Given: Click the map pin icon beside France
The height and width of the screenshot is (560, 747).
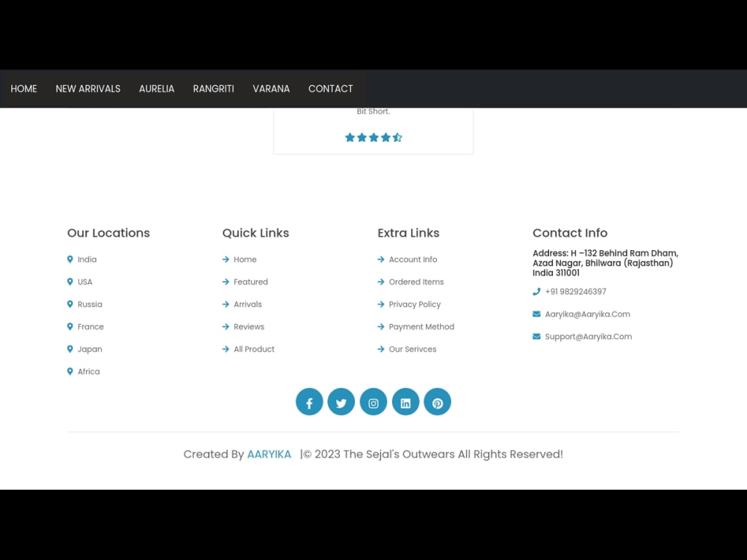Looking at the screenshot, I should (70, 327).
